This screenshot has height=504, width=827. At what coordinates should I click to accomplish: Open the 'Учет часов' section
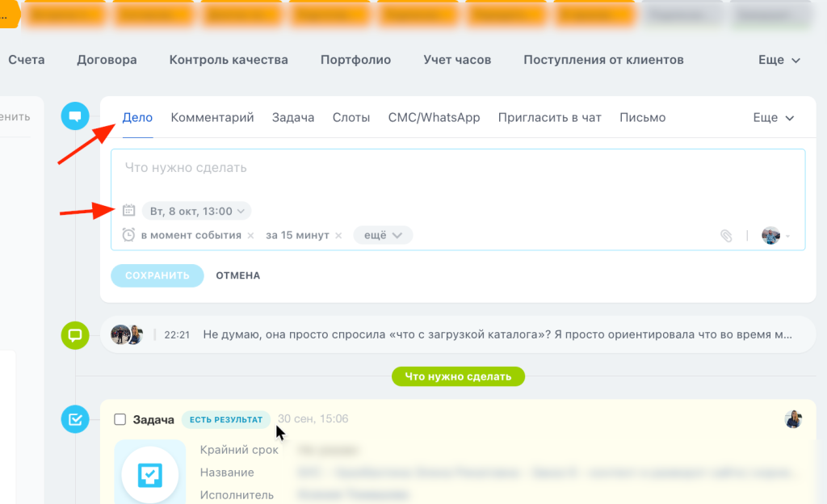[x=456, y=59]
